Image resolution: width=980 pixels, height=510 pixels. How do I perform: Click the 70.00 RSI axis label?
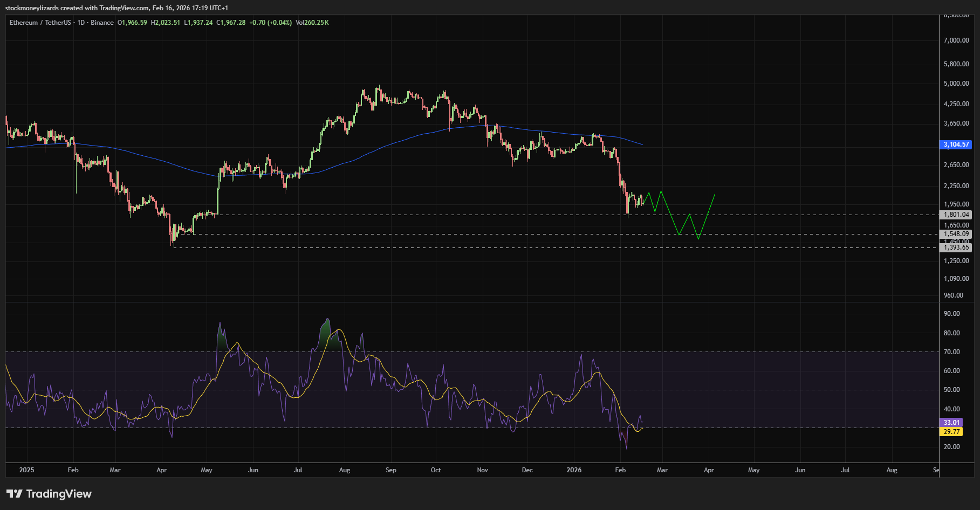[952, 352]
